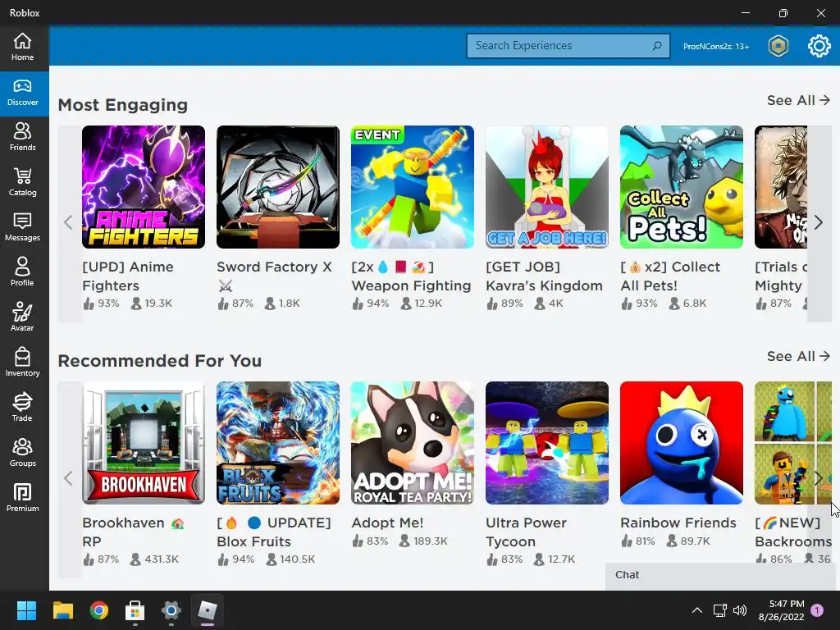Screen dimensions: 840x630
Task: Go to Home in sidebar
Action: [x=22, y=47]
